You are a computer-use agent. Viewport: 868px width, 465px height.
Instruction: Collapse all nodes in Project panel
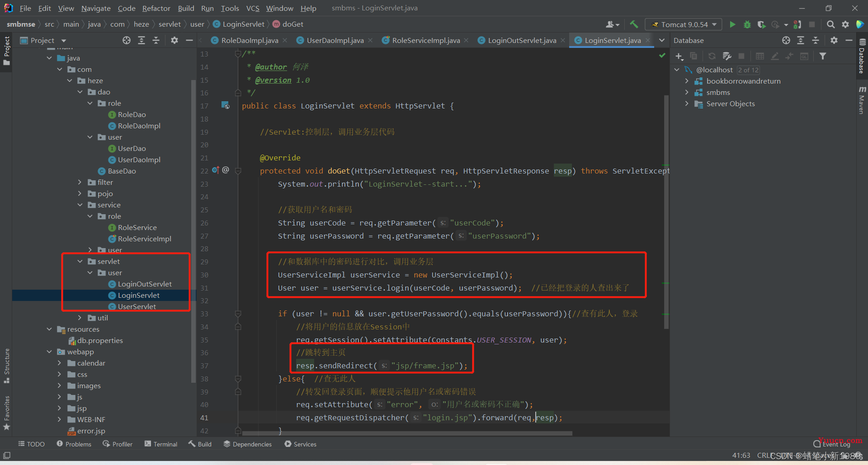point(156,40)
